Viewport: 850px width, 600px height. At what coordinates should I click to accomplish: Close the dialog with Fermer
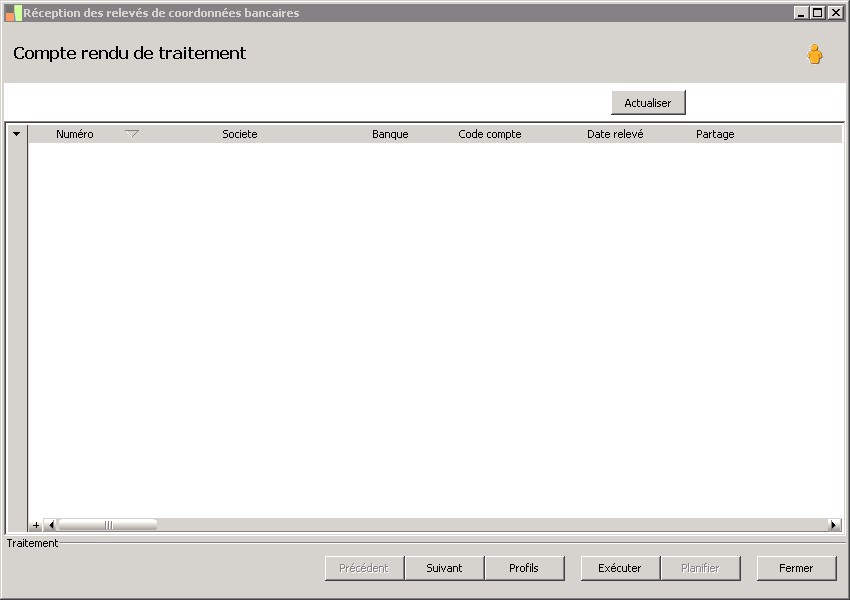click(x=796, y=568)
